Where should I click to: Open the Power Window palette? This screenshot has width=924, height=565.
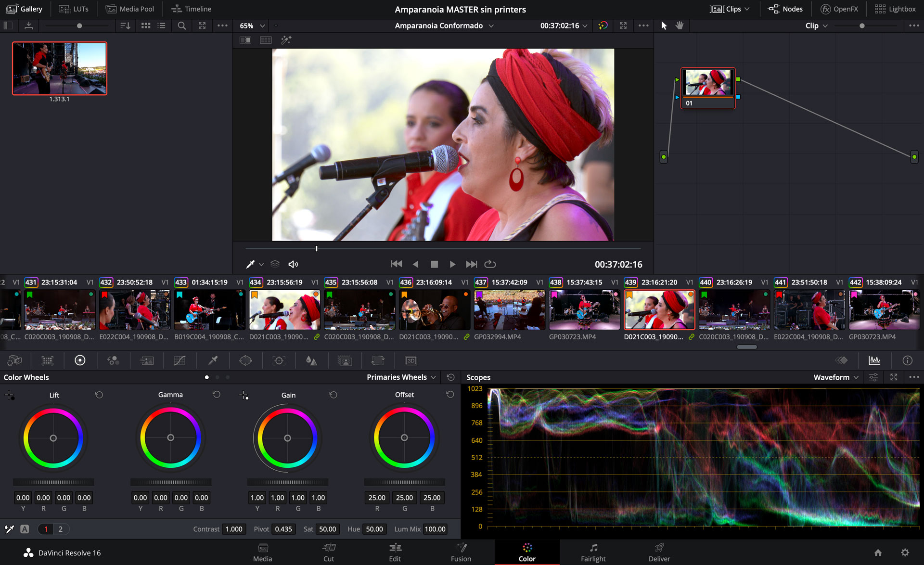click(x=245, y=360)
